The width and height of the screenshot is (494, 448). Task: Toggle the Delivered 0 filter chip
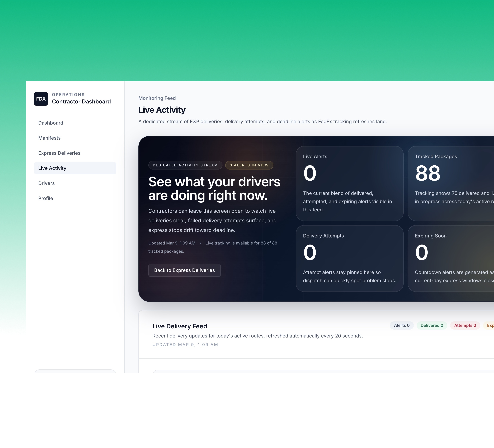tap(432, 325)
